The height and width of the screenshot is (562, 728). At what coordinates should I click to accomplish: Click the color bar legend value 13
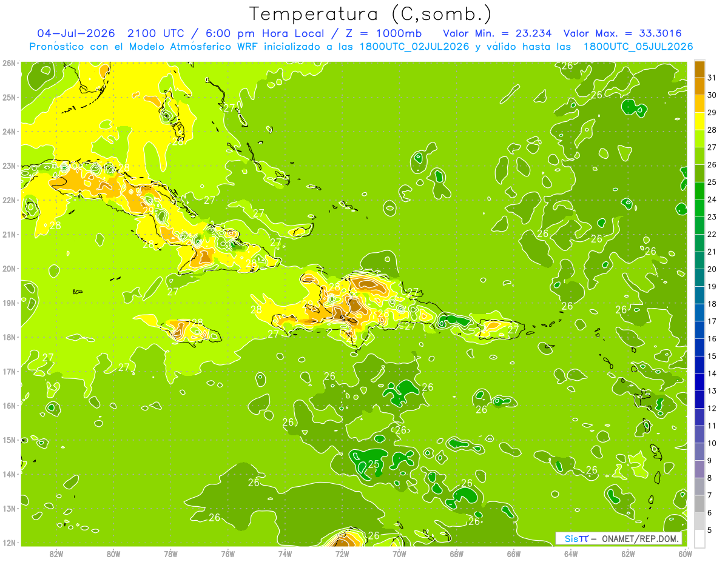coord(712,391)
